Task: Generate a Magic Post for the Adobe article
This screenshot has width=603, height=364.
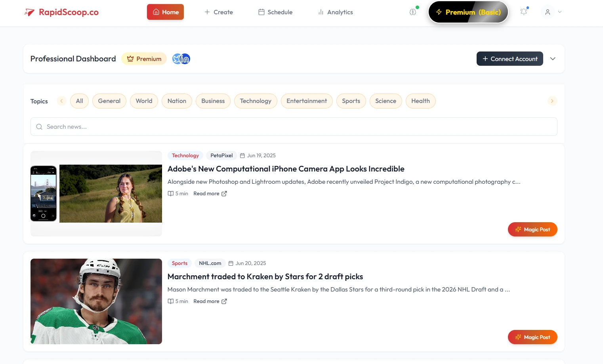Action: coord(532,229)
